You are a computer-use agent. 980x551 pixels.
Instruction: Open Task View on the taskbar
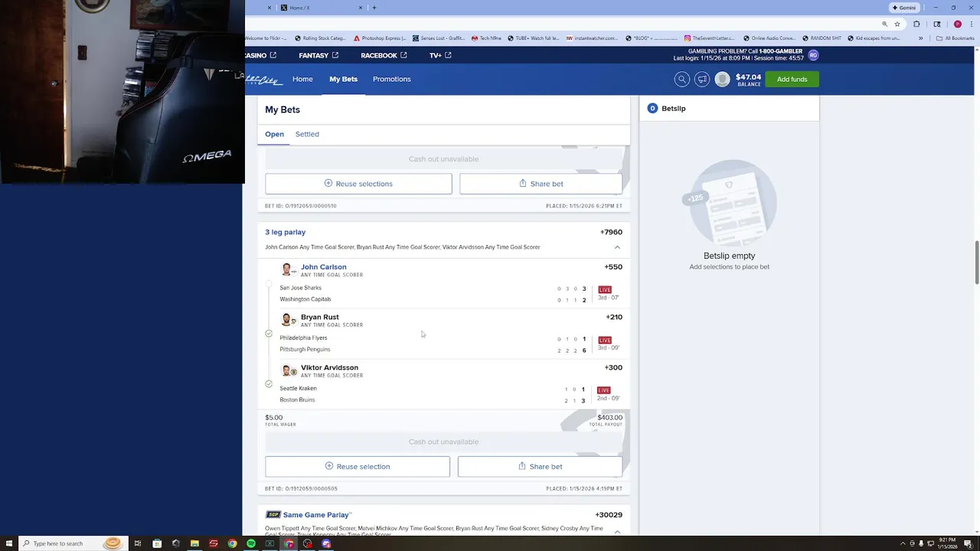[138, 543]
